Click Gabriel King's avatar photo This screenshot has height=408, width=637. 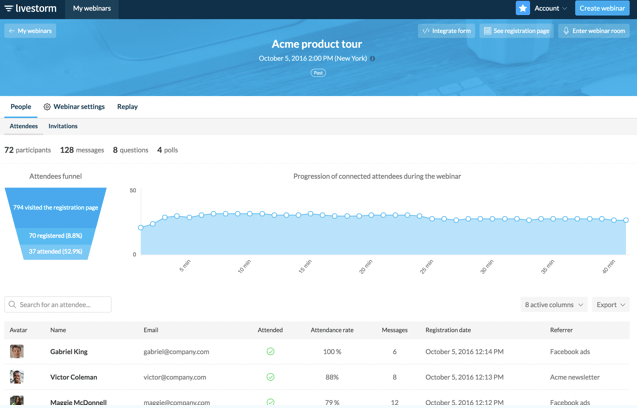point(17,352)
